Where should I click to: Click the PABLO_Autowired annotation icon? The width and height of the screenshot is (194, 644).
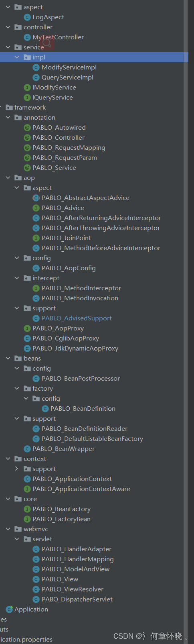27,128
